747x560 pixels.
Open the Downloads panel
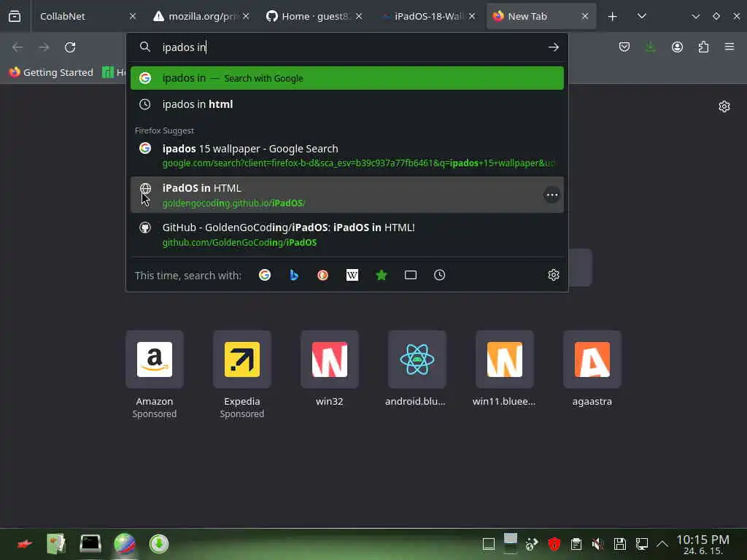click(650, 47)
